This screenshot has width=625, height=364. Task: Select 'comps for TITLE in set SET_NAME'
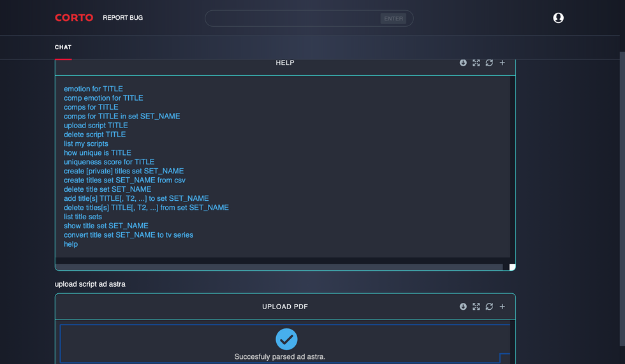(122, 116)
